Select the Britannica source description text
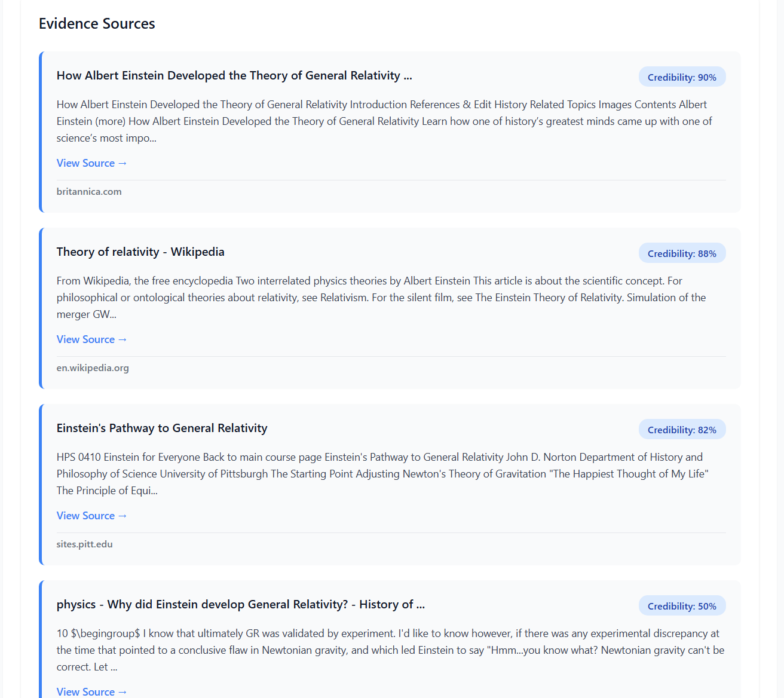The image size is (784, 698). [384, 121]
